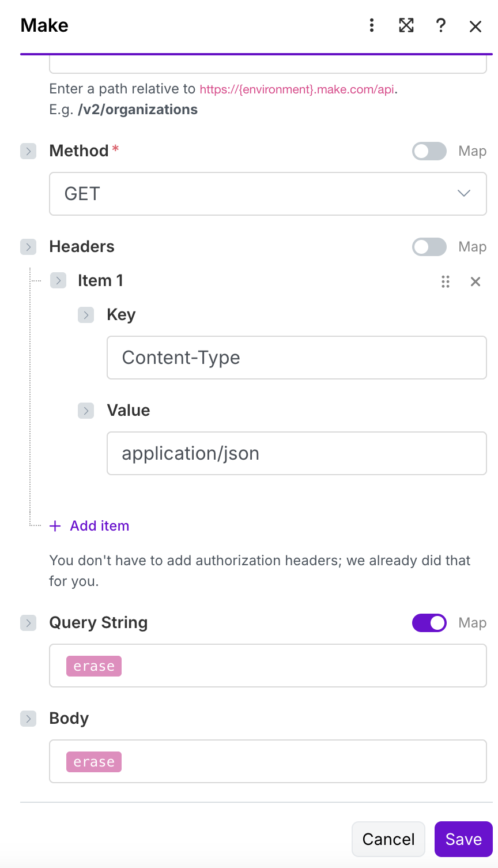Disable the Map toggle for Query String
This screenshot has height=868, width=498.
click(429, 623)
